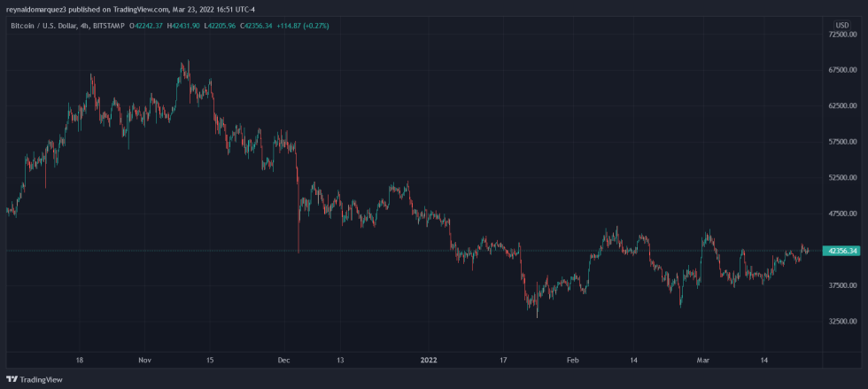Click the 13 date label on time axis
The height and width of the screenshot is (389, 868).
340,360
